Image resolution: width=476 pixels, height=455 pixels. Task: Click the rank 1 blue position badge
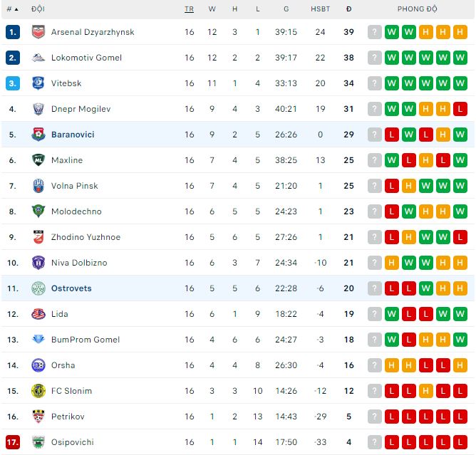click(13, 32)
